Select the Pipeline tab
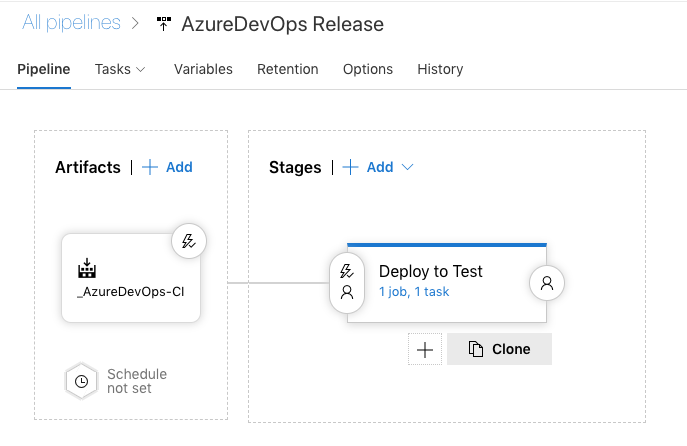 pos(44,70)
